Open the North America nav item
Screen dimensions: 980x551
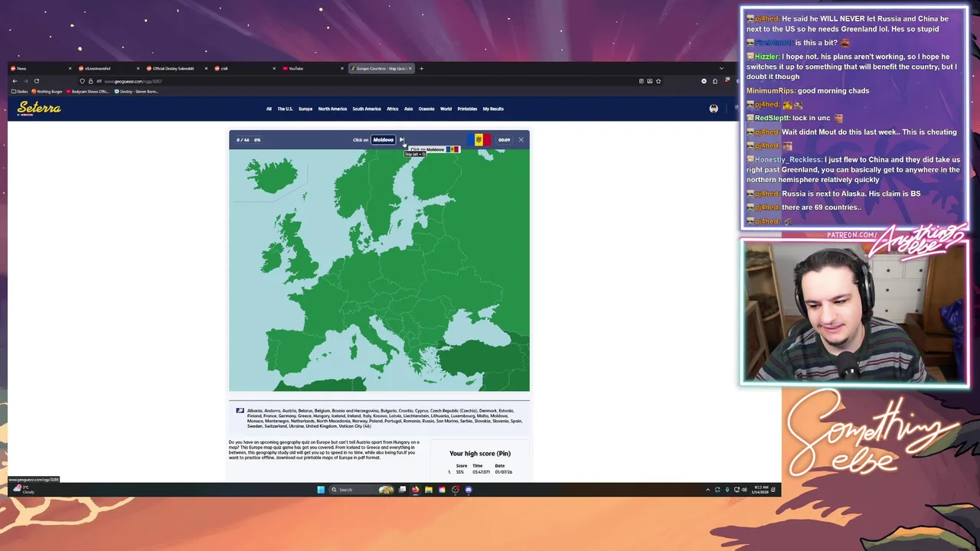(x=332, y=109)
